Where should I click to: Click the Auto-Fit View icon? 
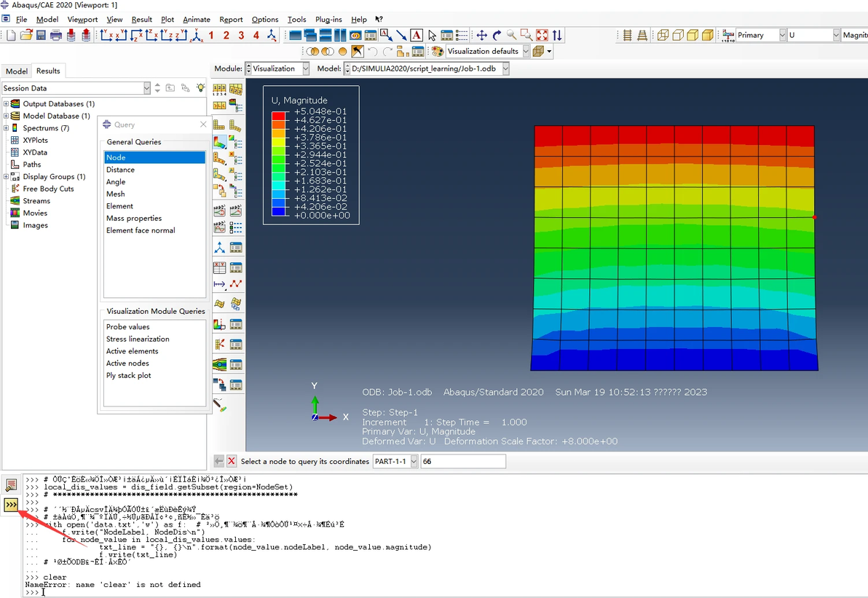(x=542, y=35)
